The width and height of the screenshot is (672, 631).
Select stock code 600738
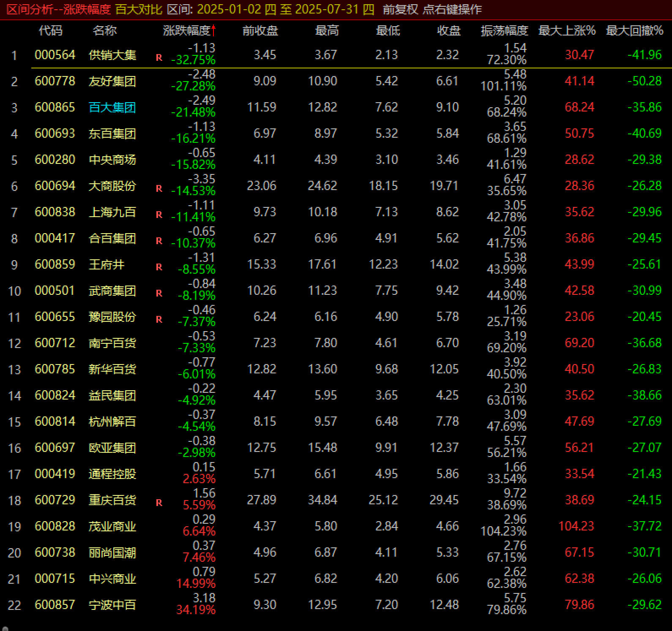click(x=55, y=552)
